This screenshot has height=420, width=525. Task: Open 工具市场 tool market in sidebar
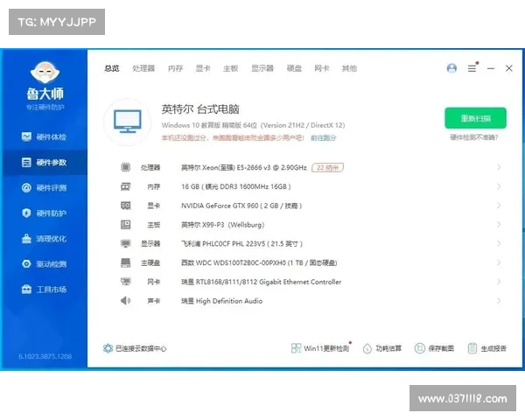45,289
